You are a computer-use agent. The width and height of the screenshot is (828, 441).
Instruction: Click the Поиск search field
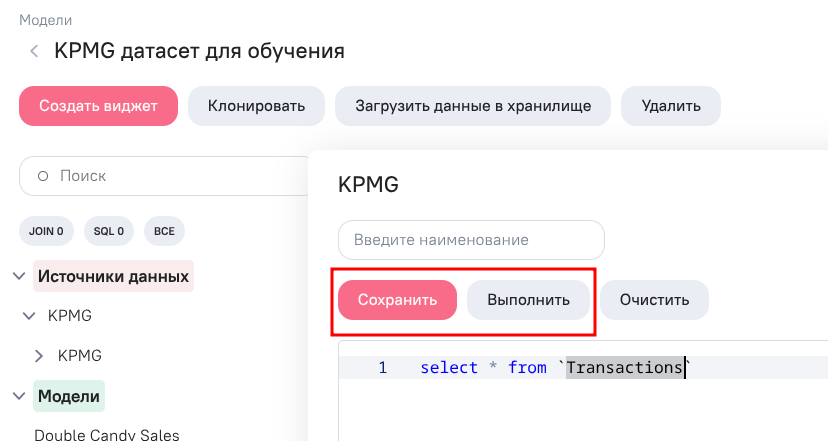[x=165, y=176]
